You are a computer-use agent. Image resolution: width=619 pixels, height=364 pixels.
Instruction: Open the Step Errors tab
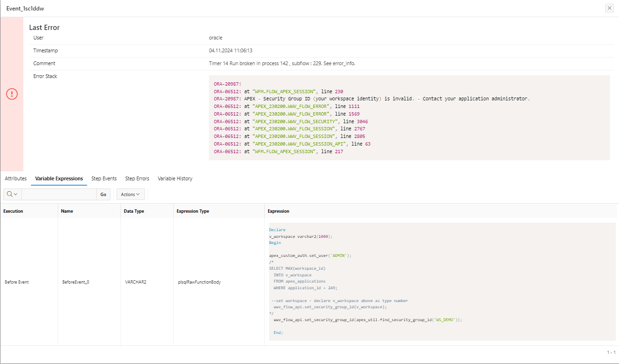(x=137, y=178)
